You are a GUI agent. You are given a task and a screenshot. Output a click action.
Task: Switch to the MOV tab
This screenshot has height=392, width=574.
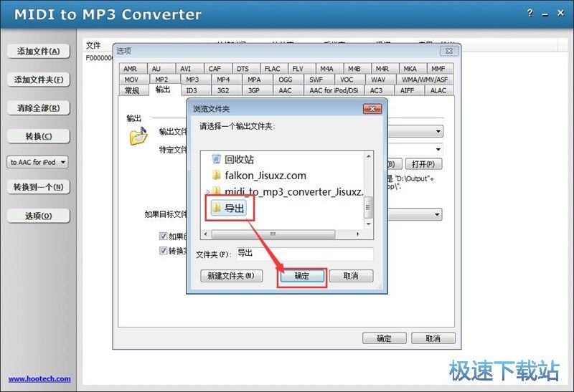point(134,80)
